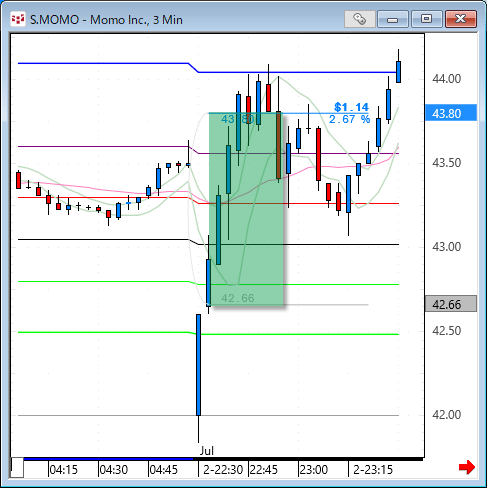
Task: Select the green measurement rectangle
Action: (246, 209)
